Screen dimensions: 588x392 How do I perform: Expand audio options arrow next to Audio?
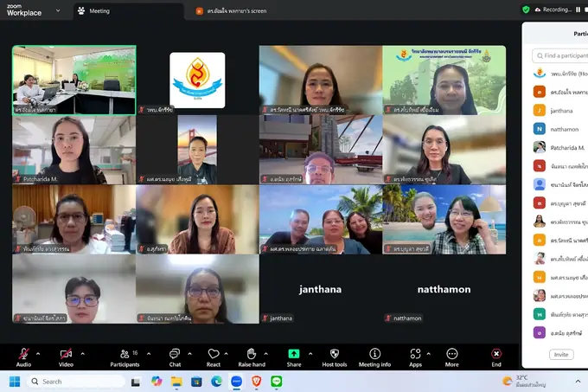38,353
